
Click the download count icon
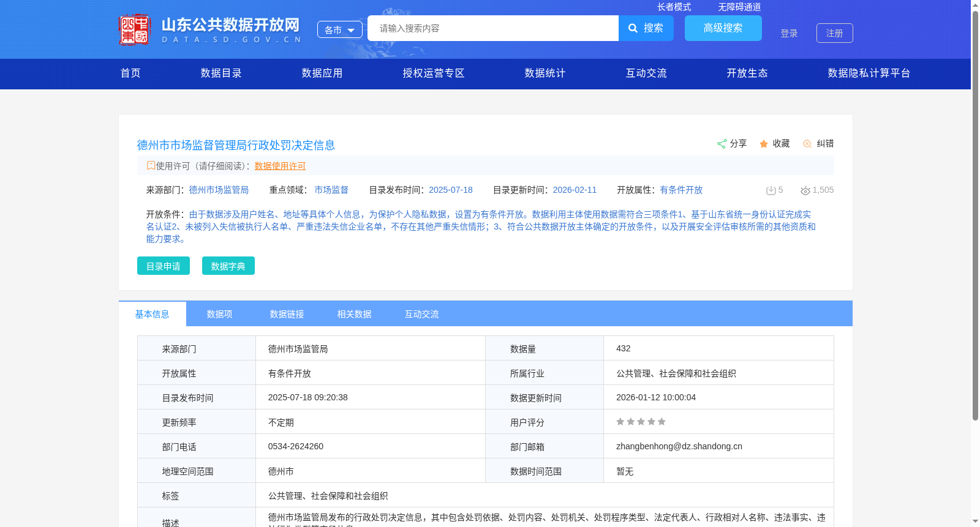pos(771,190)
